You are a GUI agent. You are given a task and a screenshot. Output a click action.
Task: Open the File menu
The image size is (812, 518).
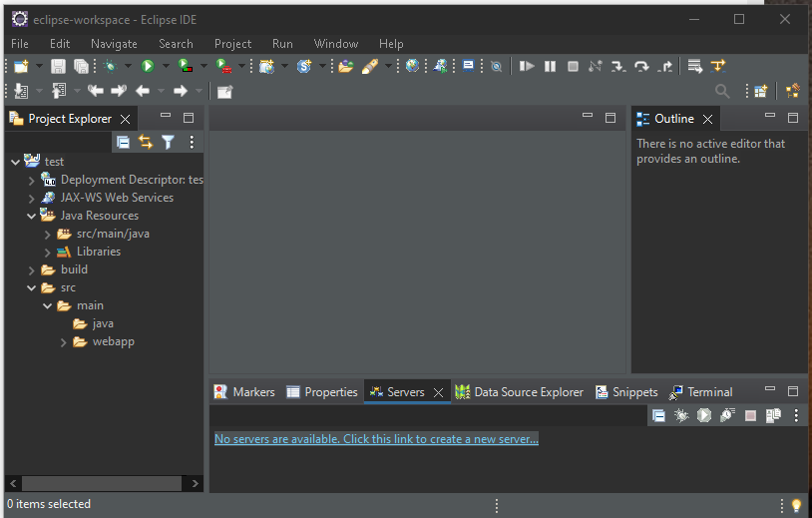pyautogui.click(x=20, y=44)
